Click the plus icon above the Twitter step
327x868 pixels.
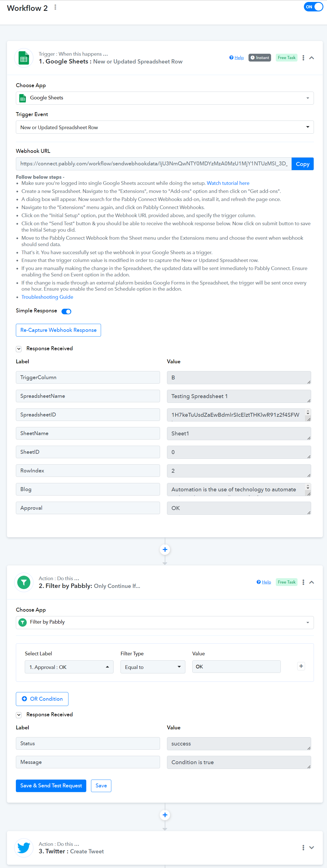(x=165, y=815)
